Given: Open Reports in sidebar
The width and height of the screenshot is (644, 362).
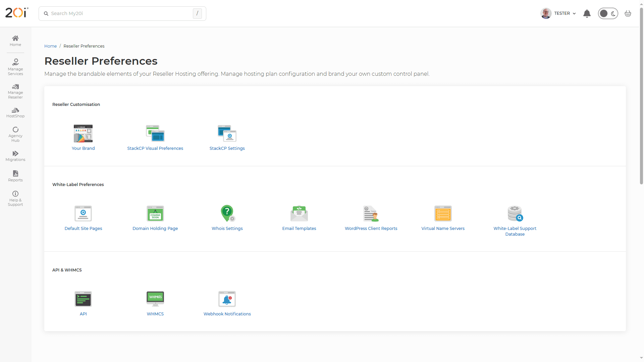Looking at the screenshot, I should coord(15,176).
